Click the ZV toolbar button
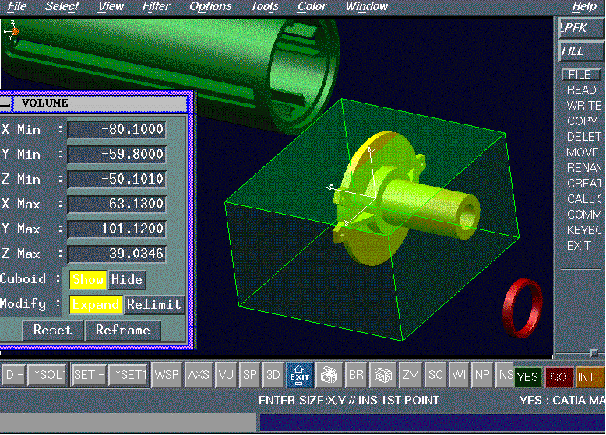Screen dimensions: 606x435 pos(410,374)
